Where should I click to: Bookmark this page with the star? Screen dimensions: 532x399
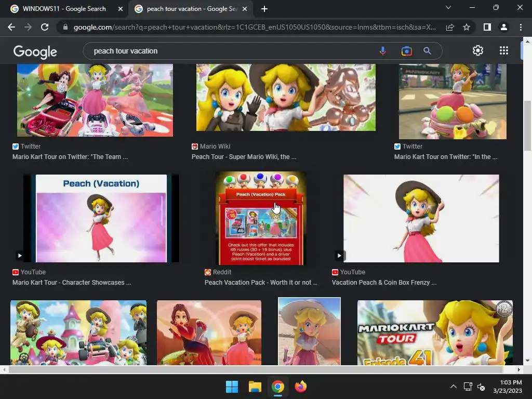pos(467,27)
